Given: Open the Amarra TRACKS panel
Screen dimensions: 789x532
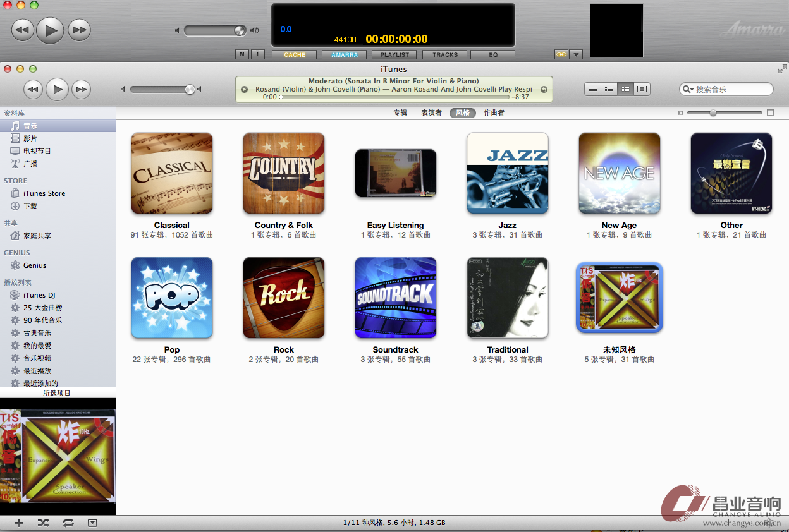Looking at the screenshot, I should point(445,55).
